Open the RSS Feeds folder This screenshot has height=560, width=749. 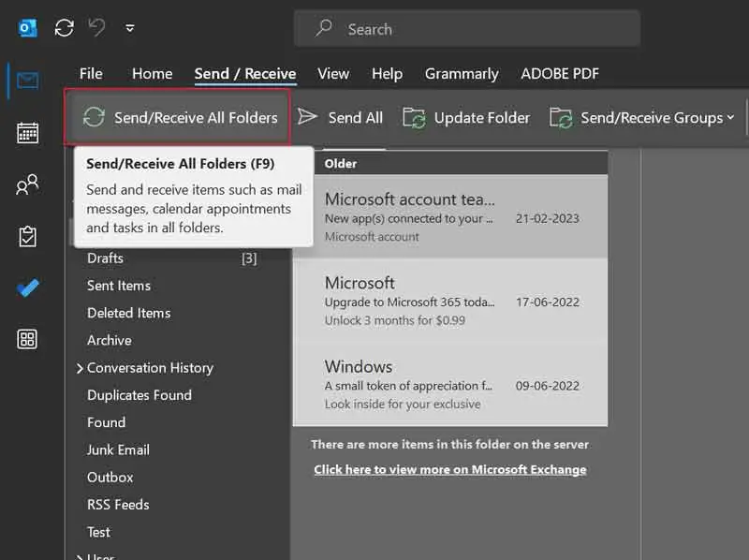coord(118,505)
